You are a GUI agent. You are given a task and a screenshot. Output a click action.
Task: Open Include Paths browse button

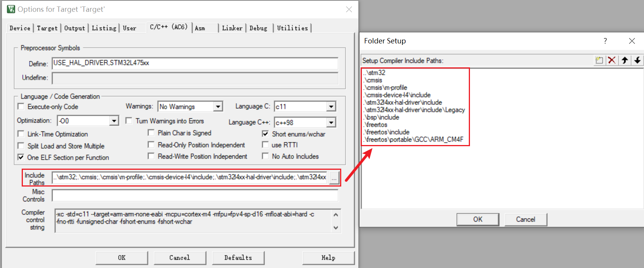(334, 177)
